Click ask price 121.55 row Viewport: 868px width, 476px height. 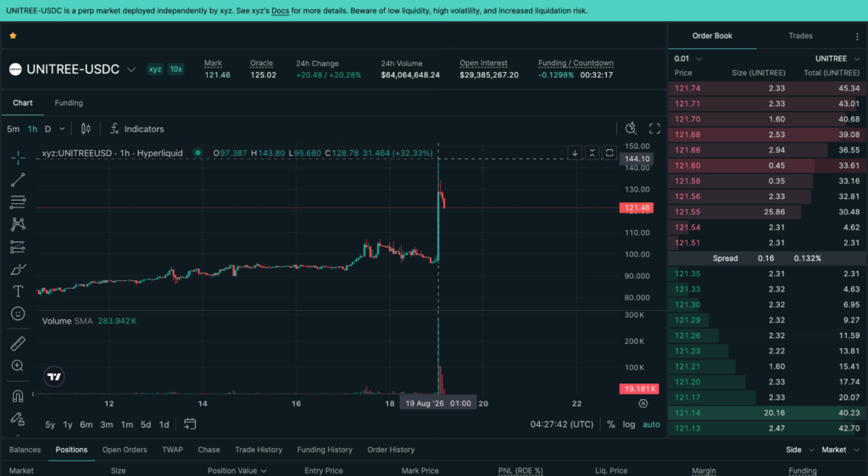click(x=767, y=212)
